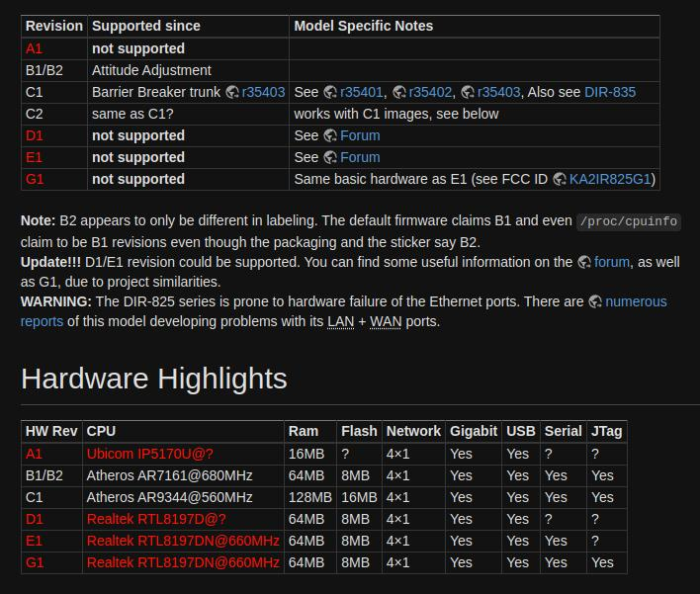Click the globe icon in the D1 Forum cell
This screenshot has height=594, width=700.
[330, 135]
